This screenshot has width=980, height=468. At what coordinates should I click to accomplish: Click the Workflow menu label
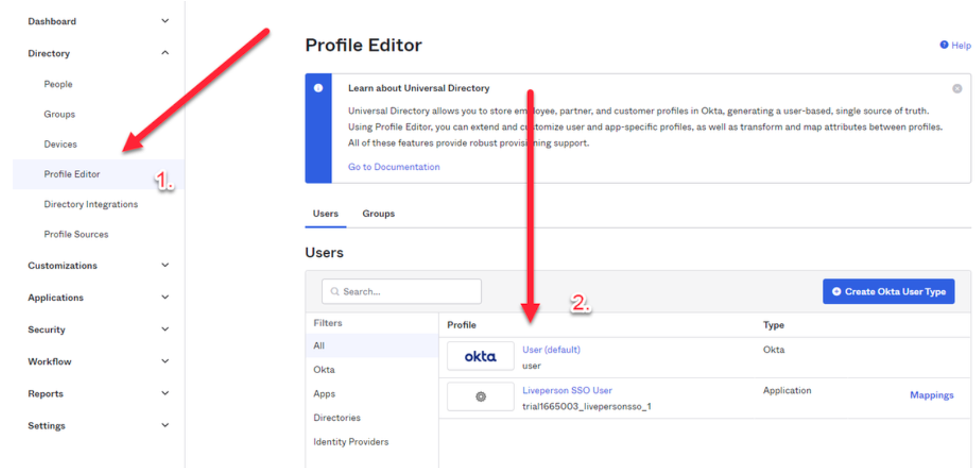point(49,361)
